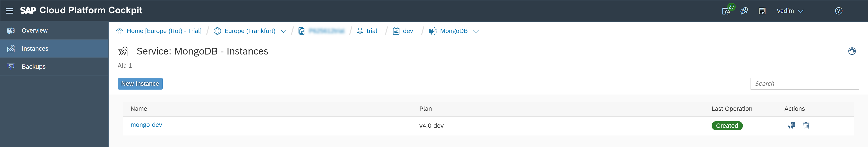Screen dimensions: 868x147
Task: Open the hamburger navigation menu
Action: coord(10,11)
